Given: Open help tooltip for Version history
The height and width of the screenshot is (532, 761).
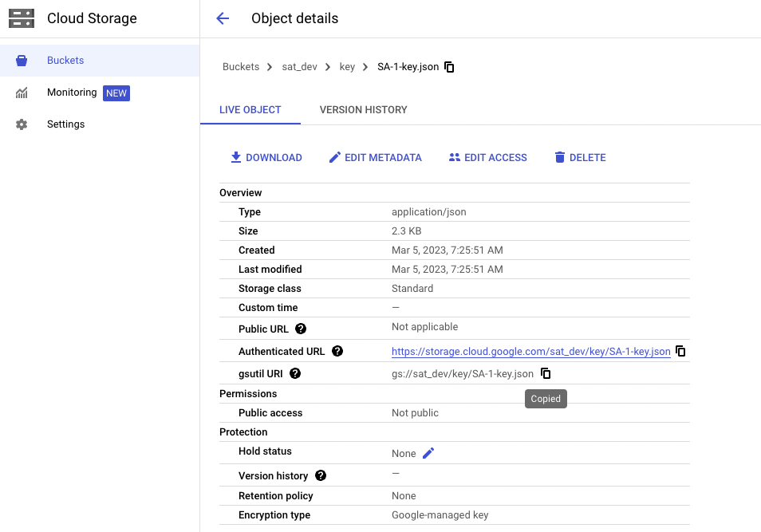Looking at the screenshot, I should click(x=321, y=475).
